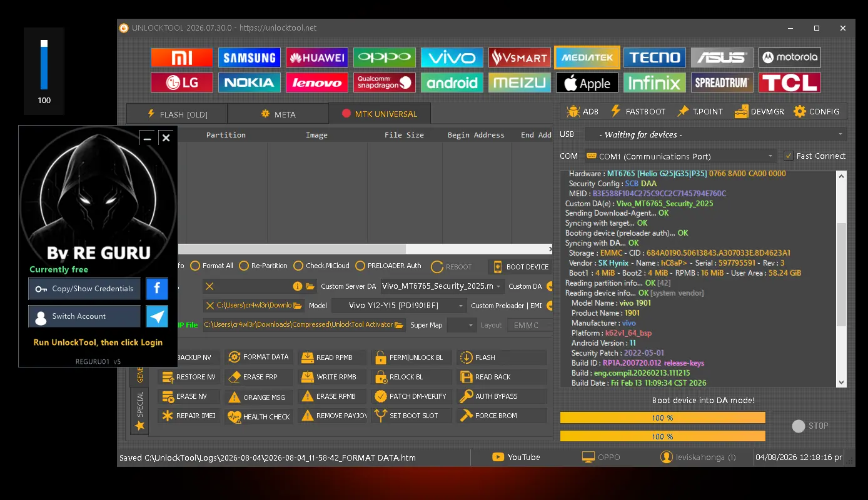868x500 pixels.
Task: Click the blue volume slider showing 100
Action: pos(44,65)
